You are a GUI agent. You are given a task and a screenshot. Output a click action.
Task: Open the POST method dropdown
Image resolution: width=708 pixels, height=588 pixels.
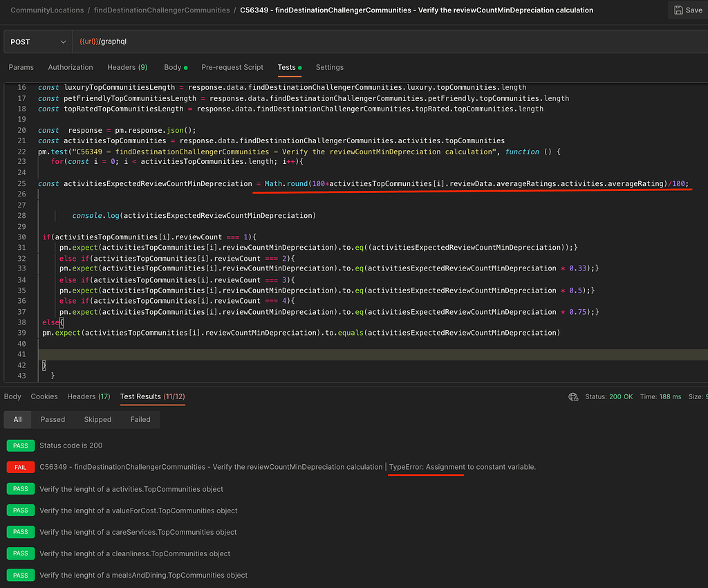(x=37, y=42)
